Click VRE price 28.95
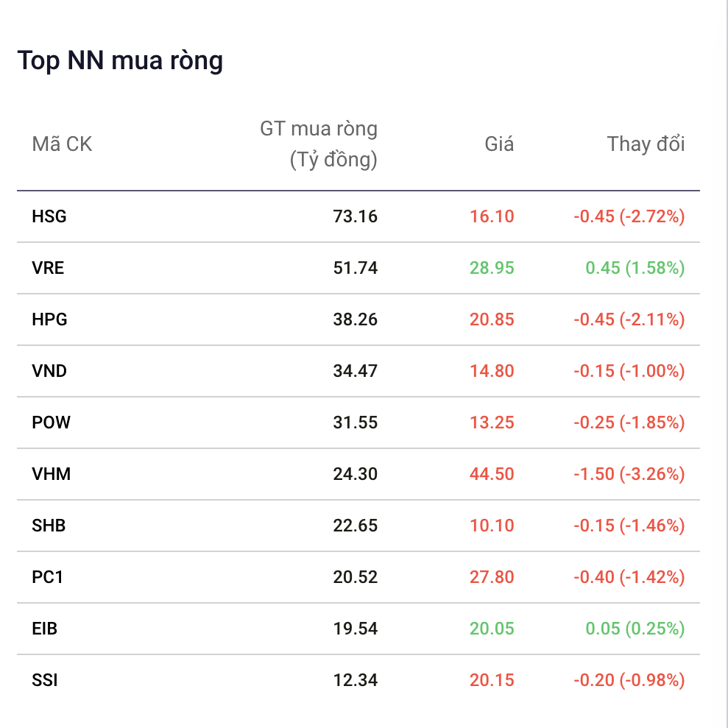 tap(492, 268)
